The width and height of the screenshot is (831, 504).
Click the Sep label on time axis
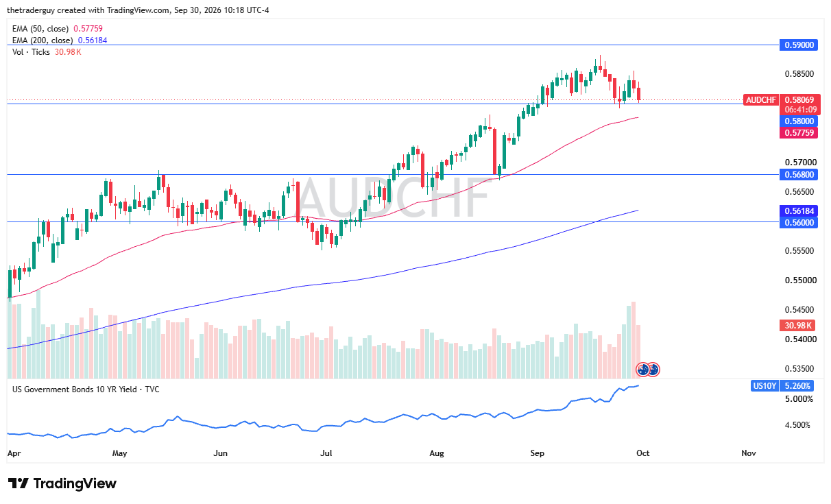tap(538, 453)
